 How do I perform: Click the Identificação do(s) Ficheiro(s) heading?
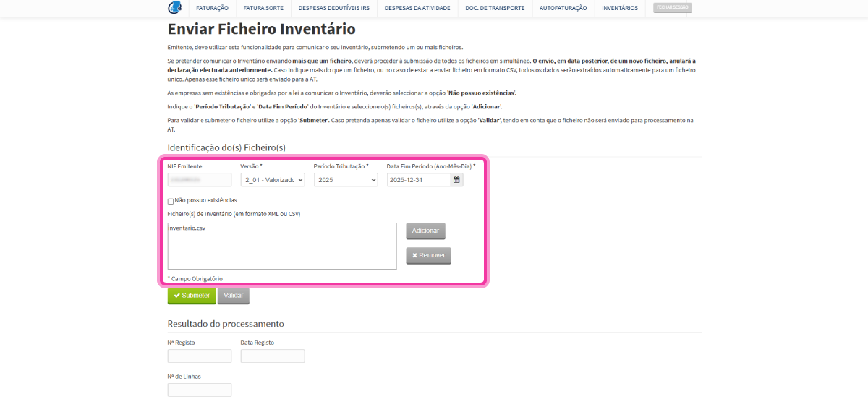pyautogui.click(x=226, y=147)
